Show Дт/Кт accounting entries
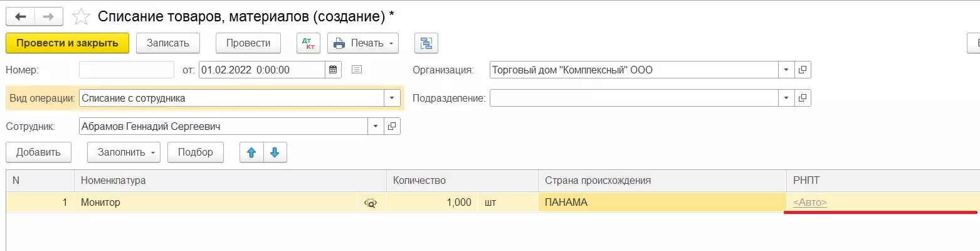The height and width of the screenshot is (251, 980). click(x=308, y=43)
